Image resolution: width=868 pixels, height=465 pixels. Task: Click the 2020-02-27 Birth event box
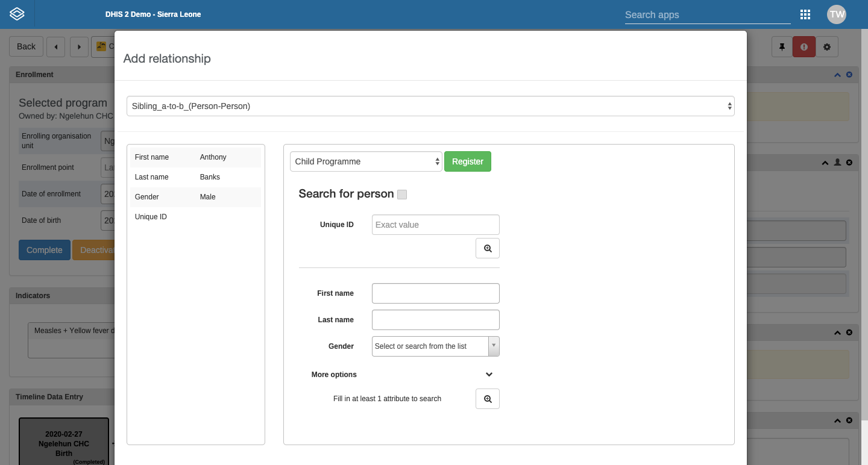point(64,442)
